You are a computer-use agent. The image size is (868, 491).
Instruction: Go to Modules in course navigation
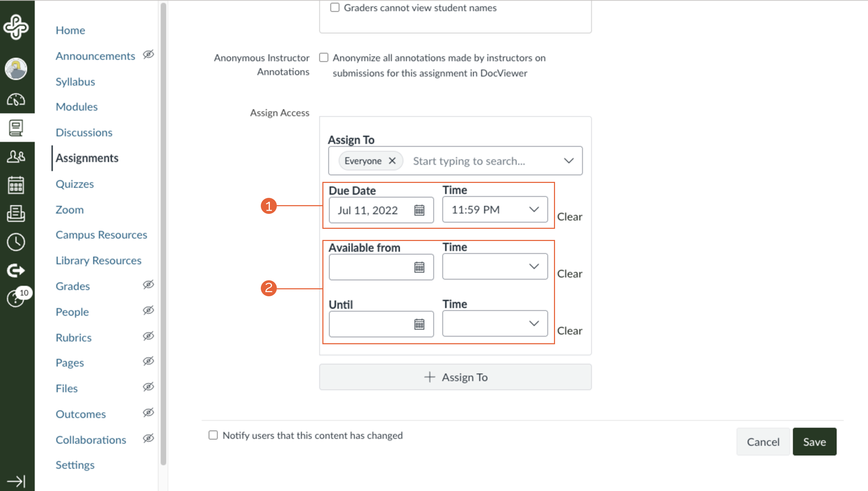(x=77, y=107)
